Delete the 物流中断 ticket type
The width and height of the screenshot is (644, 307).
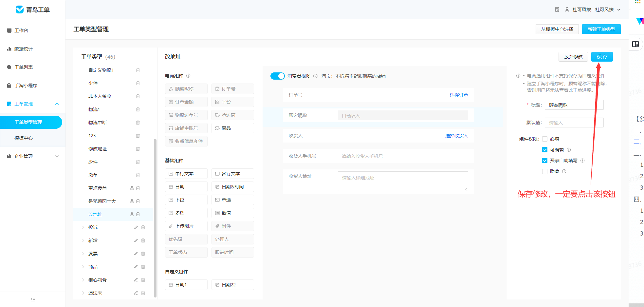click(x=138, y=123)
